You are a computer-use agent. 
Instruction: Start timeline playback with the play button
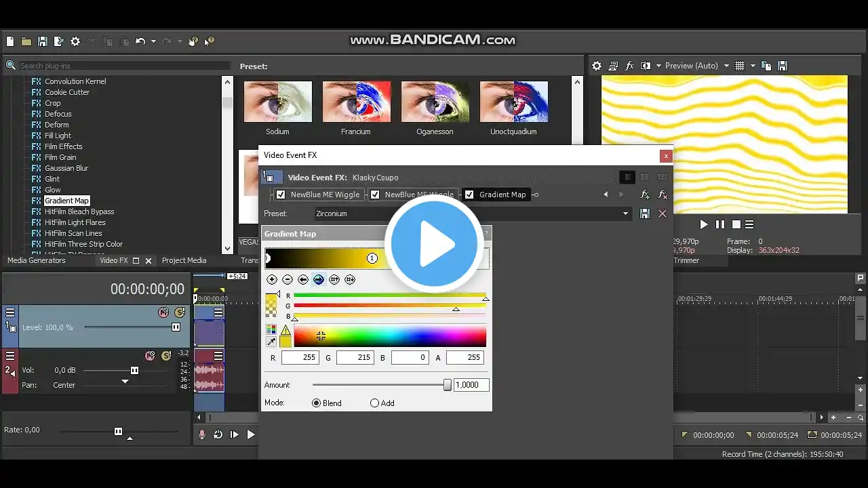coord(251,434)
